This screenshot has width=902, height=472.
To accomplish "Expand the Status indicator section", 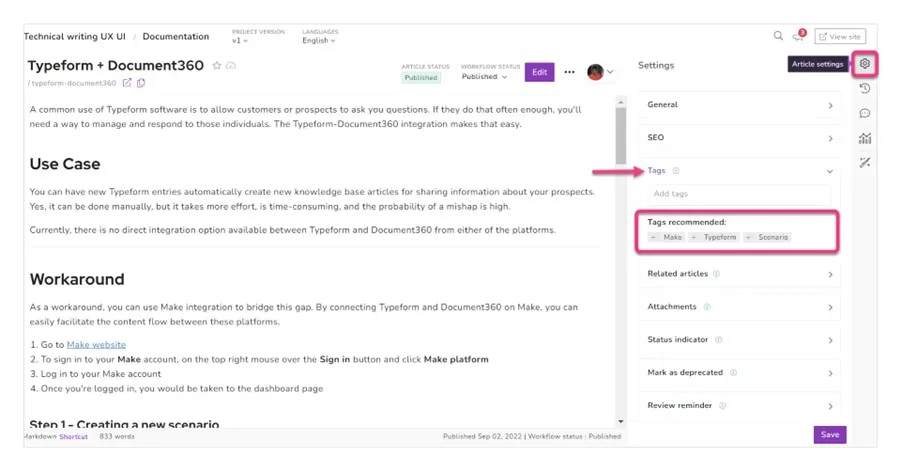I will (x=739, y=340).
